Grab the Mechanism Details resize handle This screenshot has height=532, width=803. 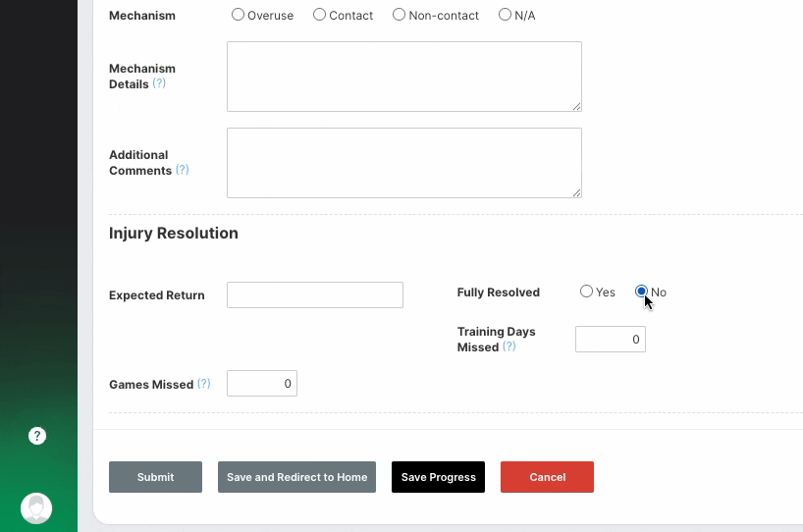[576, 107]
